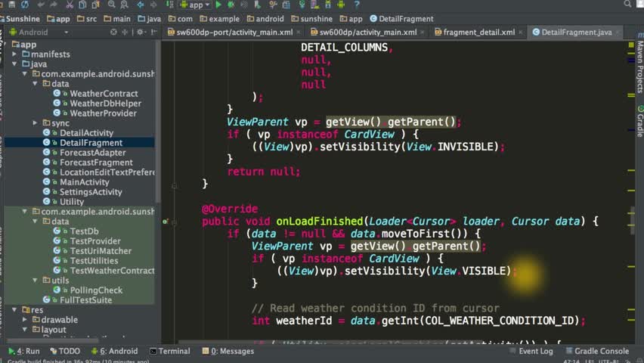Click the Find magnifier toolbar icon
This screenshot has height=363, width=644.
coord(111,5)
